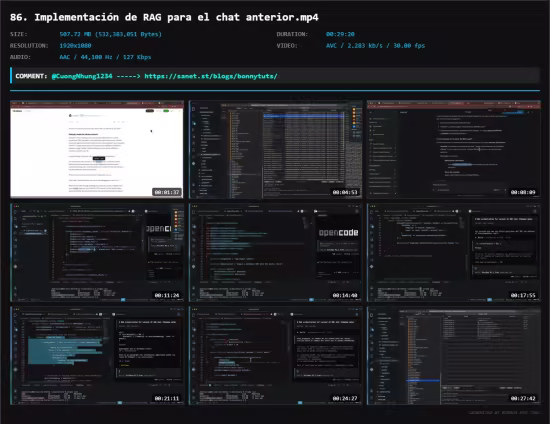Open the thumbnail stamped 00:01:37
The height and width of the screenshot is (424, 550).
(97, 149)
